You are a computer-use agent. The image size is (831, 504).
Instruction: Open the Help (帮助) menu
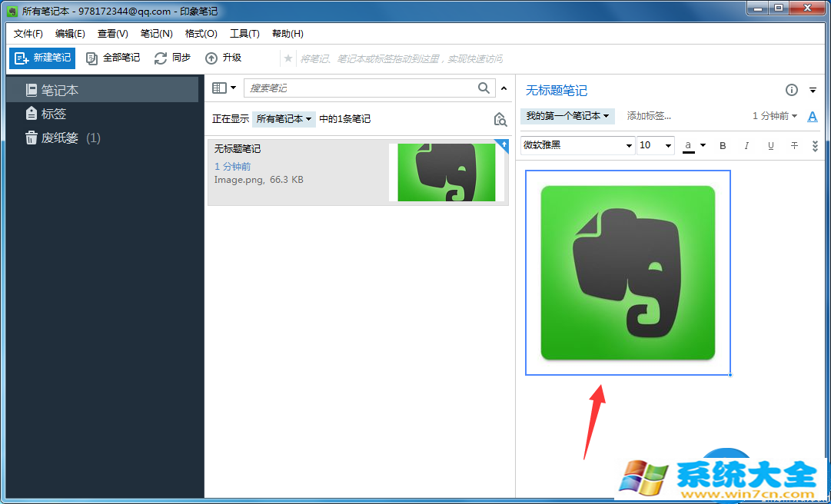click(288, 33)
